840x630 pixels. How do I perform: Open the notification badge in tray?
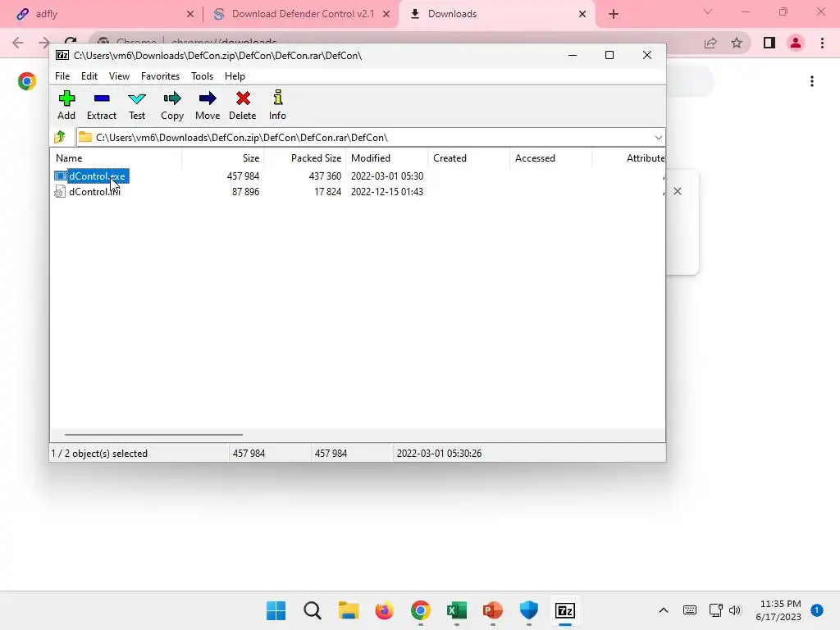pos(817,610)
